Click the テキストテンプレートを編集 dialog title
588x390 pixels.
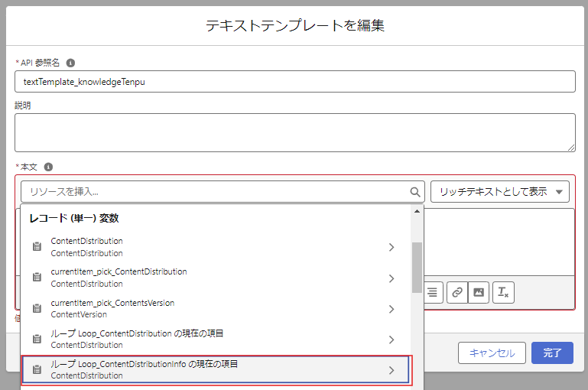[x=294, y=25]
